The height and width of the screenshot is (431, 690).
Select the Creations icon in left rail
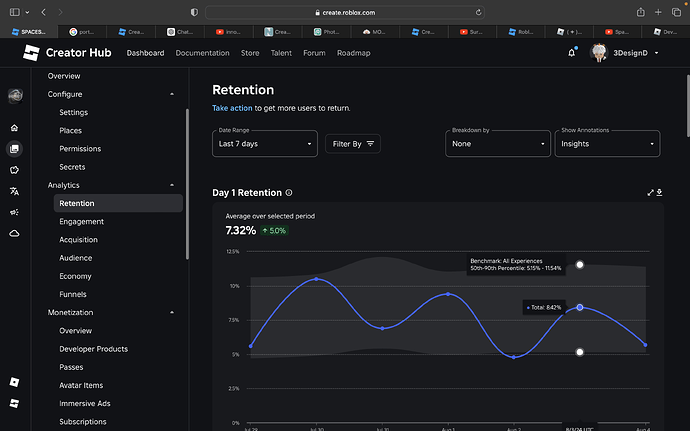point(15,149)
